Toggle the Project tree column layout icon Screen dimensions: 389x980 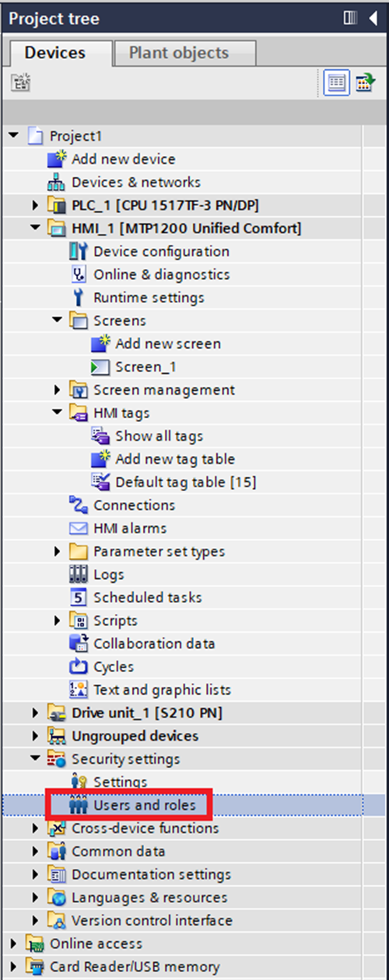click(349, 19)
